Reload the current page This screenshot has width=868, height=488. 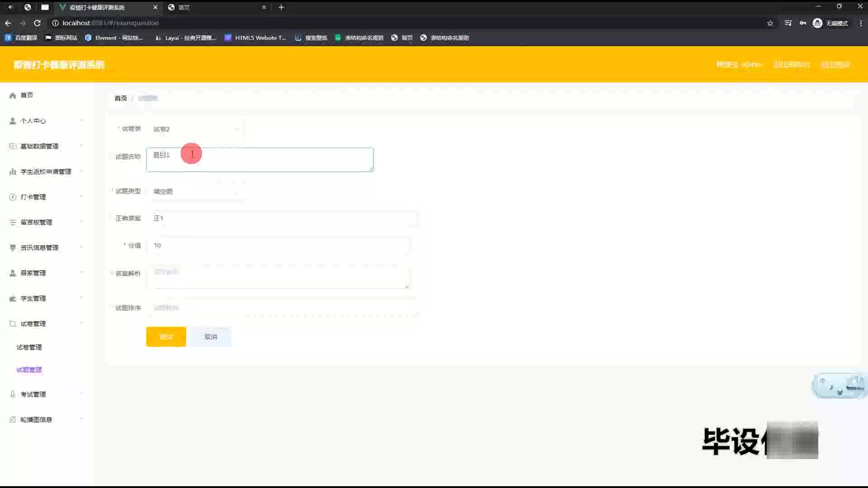click(38, 23)
